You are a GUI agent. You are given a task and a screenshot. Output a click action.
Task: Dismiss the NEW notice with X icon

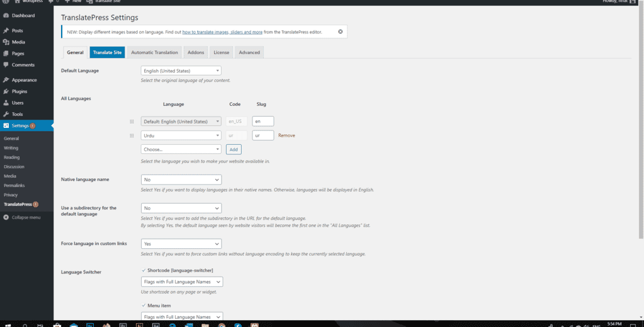point(340,32)
